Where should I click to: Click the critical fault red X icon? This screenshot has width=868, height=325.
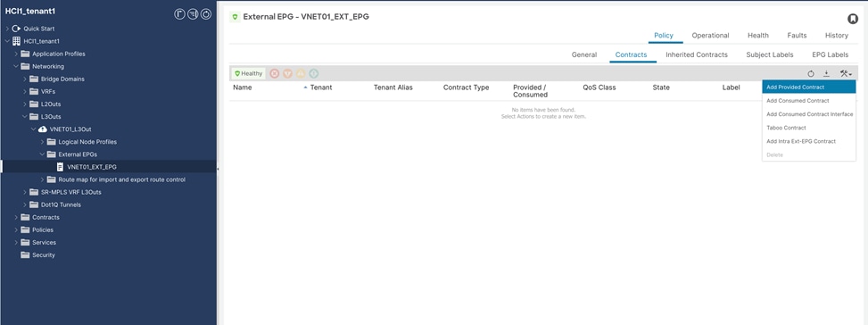coord(274,73)
